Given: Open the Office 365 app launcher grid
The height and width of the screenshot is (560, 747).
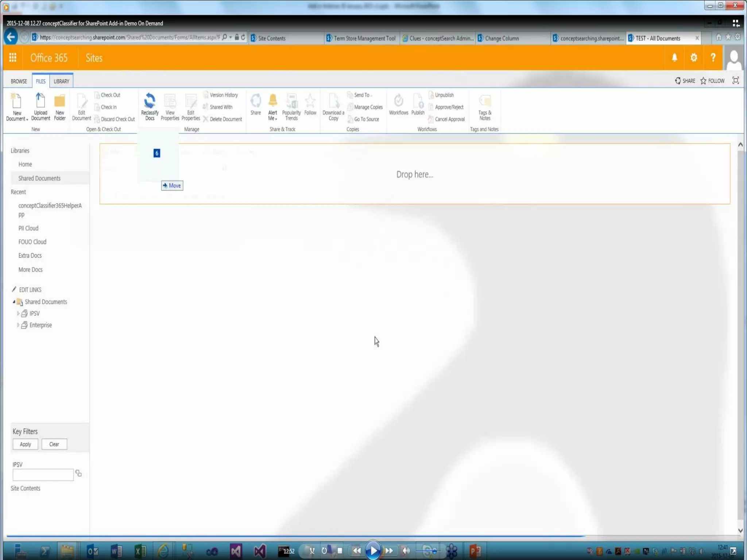Looking at the screenshot, I should [13, 58].
